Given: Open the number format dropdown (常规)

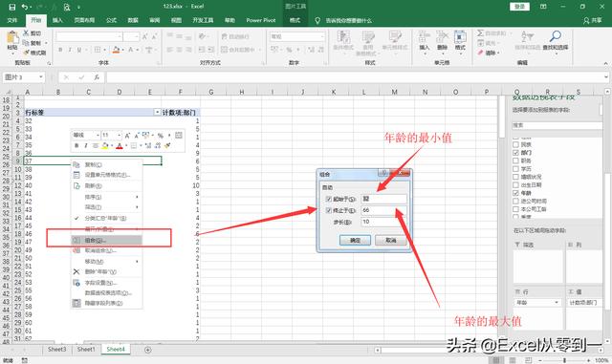Looking at the screenshot, I should coord(322,36).
